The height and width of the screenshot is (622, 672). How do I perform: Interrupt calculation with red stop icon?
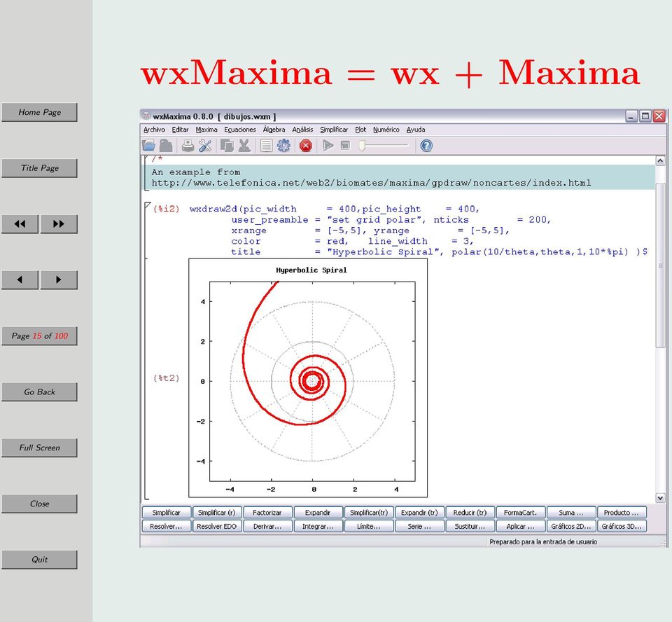pyautogui.click(x=306, y=146)
